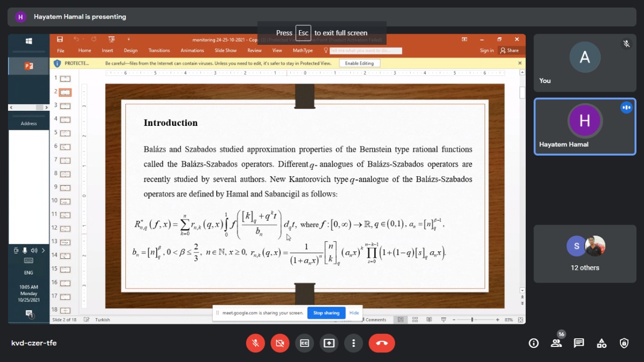The height and width of the screenshot is (362, 644).
Task: Click the taskbar volume icon
Action: click(34, 250)
